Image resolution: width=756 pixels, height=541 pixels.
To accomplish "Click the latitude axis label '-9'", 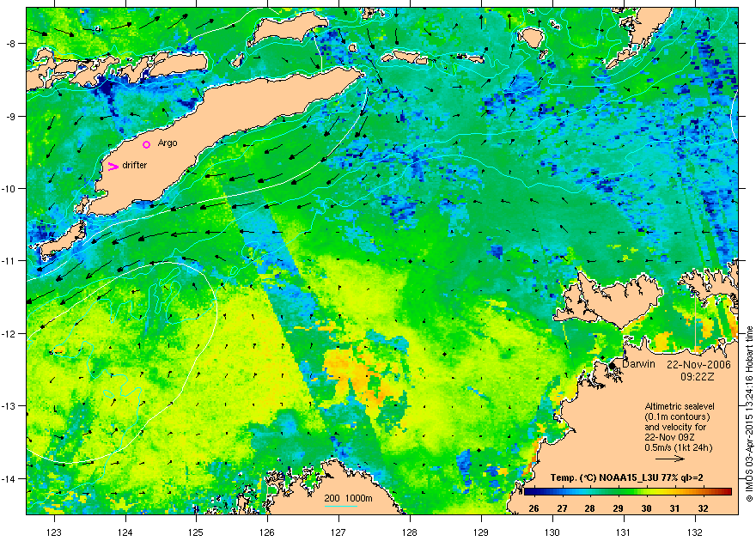I will click(x=11, y=116).
